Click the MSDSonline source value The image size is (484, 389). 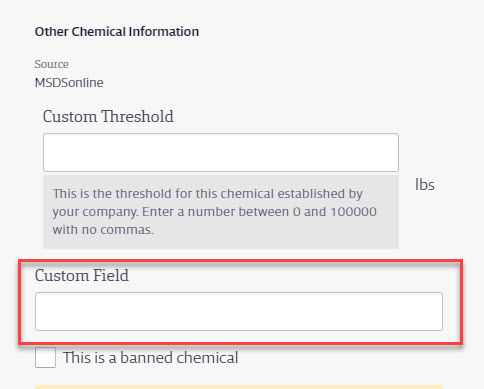pyautogui.click(x=69, y=83)
